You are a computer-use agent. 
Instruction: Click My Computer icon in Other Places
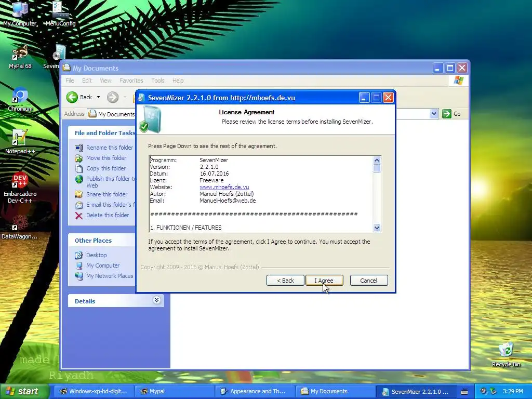(x=79, y=265)
